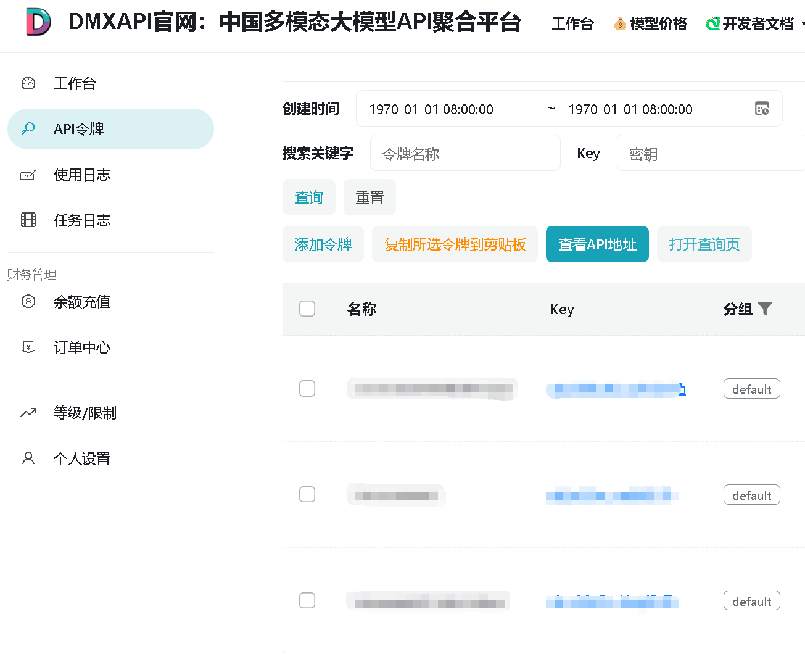Screen dimensions: 805x672
Task: Click the log icon beside 使用日志
Action: [x=28, y=175]
